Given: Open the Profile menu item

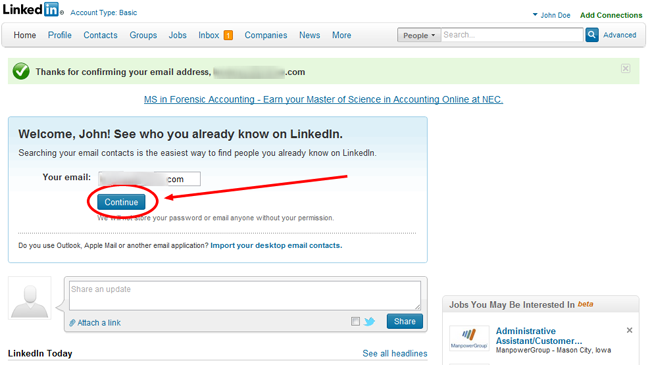Looking at the screenshot, I should pos(60,35).
